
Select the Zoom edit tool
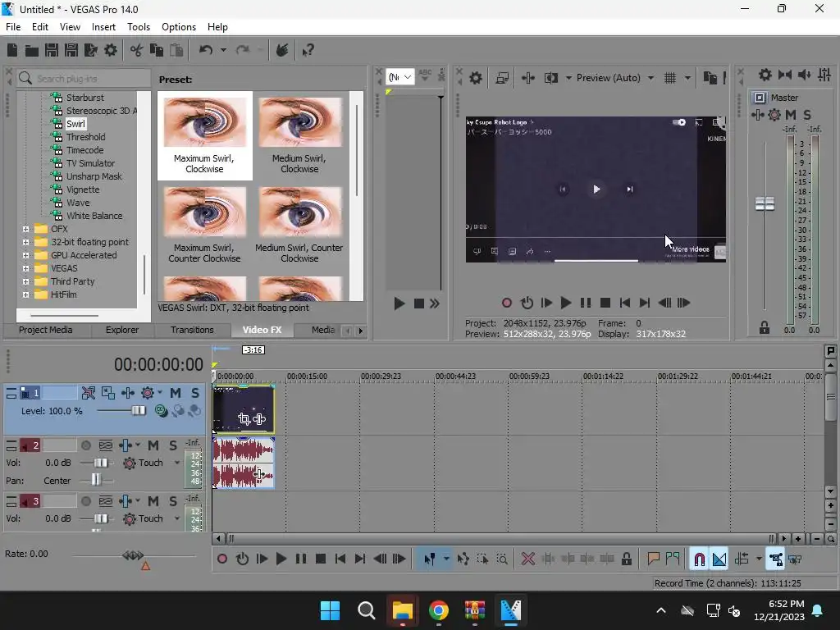click(502, 559)
